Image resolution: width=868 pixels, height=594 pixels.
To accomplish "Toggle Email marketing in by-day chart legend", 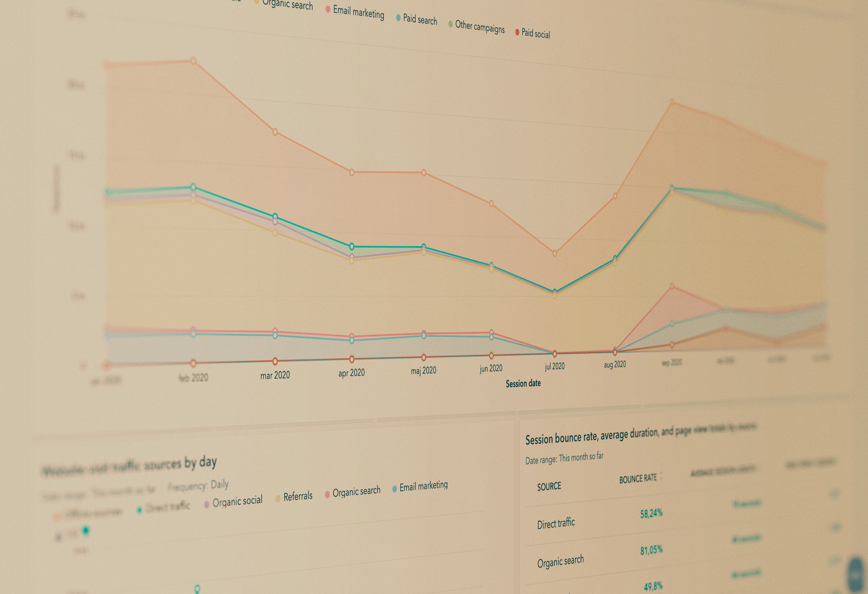I will pos(420,486).
